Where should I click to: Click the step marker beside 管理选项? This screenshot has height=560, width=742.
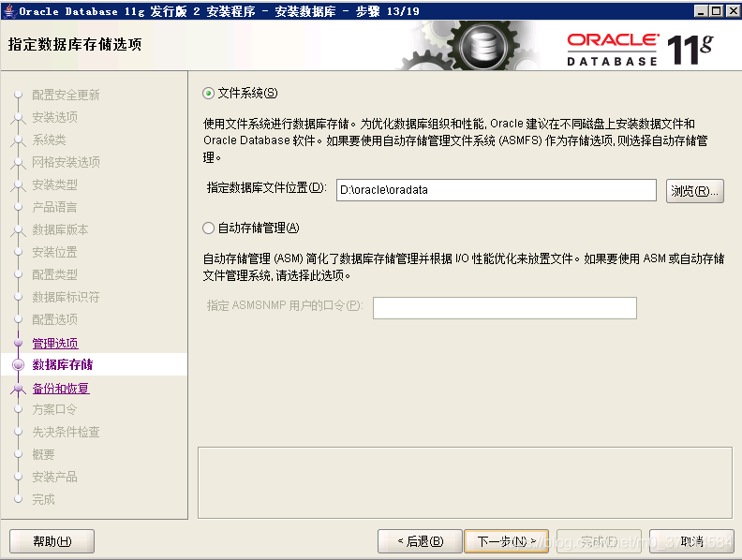click(x=18, y=343)
